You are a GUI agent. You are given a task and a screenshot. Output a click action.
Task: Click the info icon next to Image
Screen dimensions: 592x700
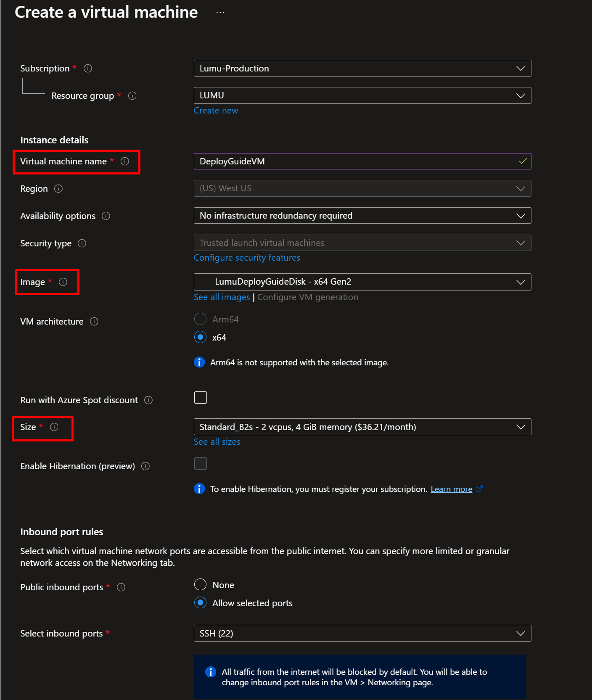coord(63,282)
